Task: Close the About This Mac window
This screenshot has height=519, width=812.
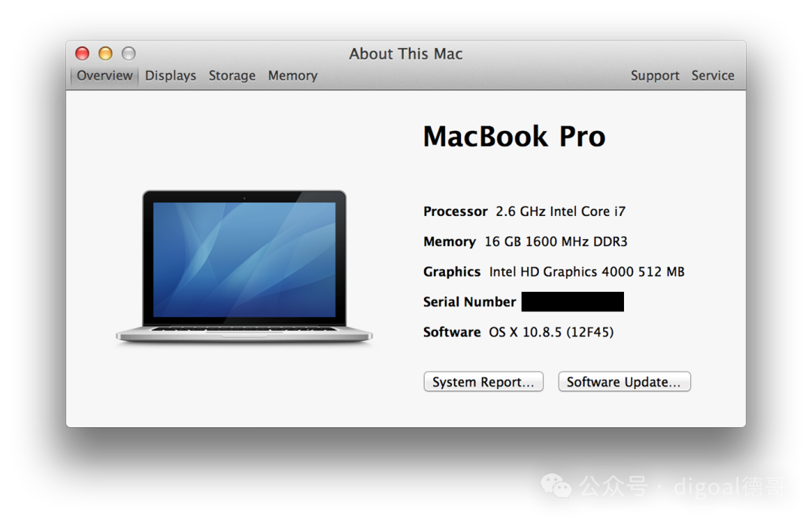Action: (83, 53)
